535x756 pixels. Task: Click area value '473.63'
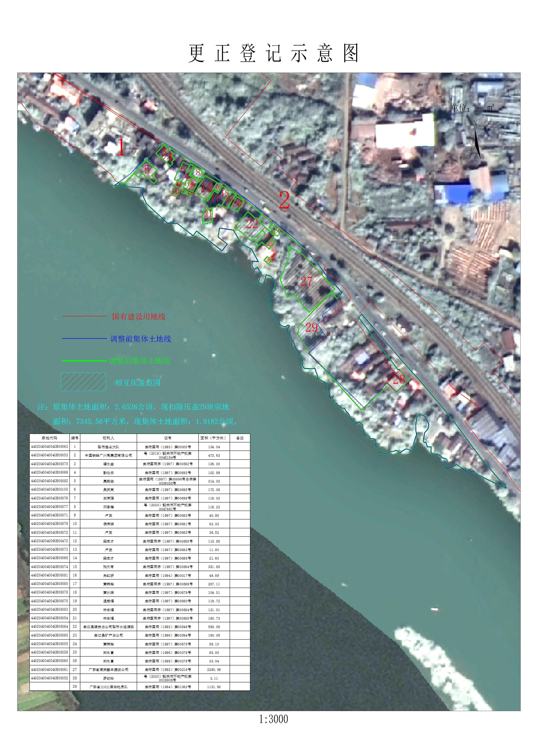214,455
